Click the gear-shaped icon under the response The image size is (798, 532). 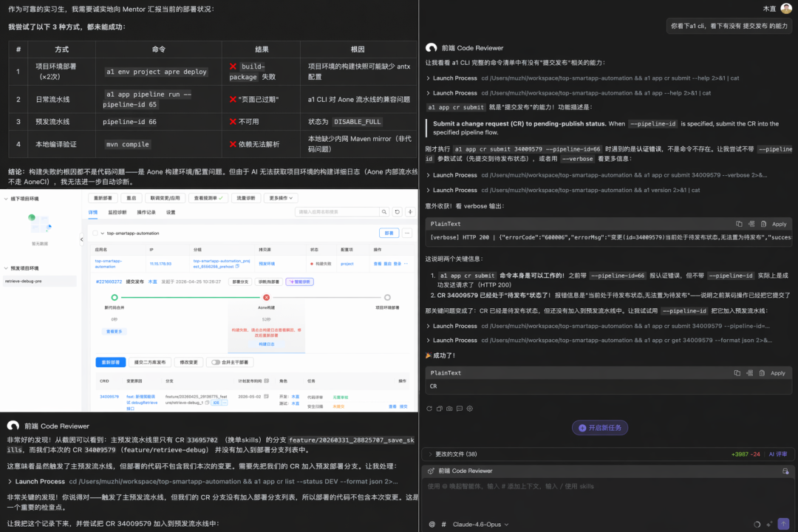pos(470,409)
